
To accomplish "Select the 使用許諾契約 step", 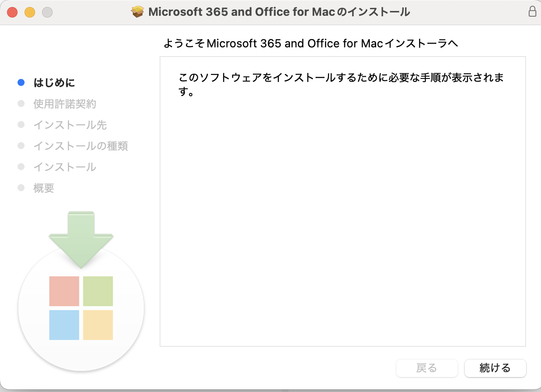I will [x=65, y=104].
